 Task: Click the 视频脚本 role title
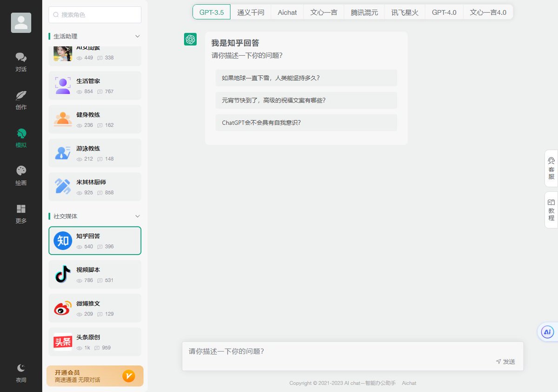88,270
